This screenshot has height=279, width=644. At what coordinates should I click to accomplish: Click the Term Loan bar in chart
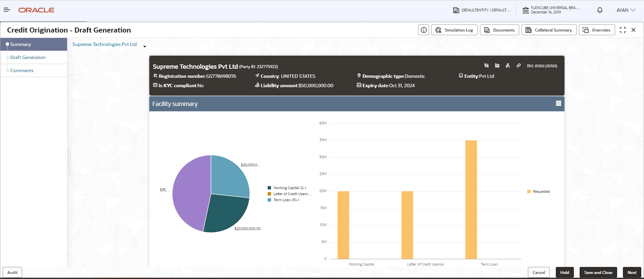coord(471,200)
